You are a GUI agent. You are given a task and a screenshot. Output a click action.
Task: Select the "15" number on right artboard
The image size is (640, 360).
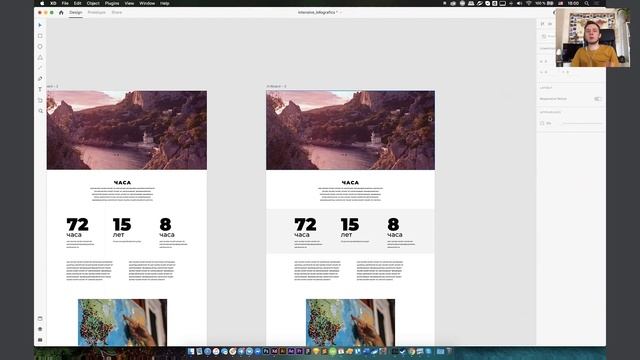click(x=350, y=224)
